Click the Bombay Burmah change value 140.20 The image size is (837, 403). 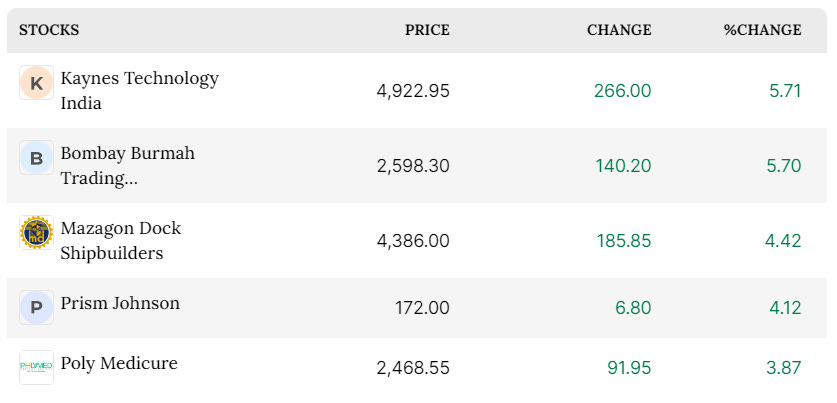tap(623, 165)
